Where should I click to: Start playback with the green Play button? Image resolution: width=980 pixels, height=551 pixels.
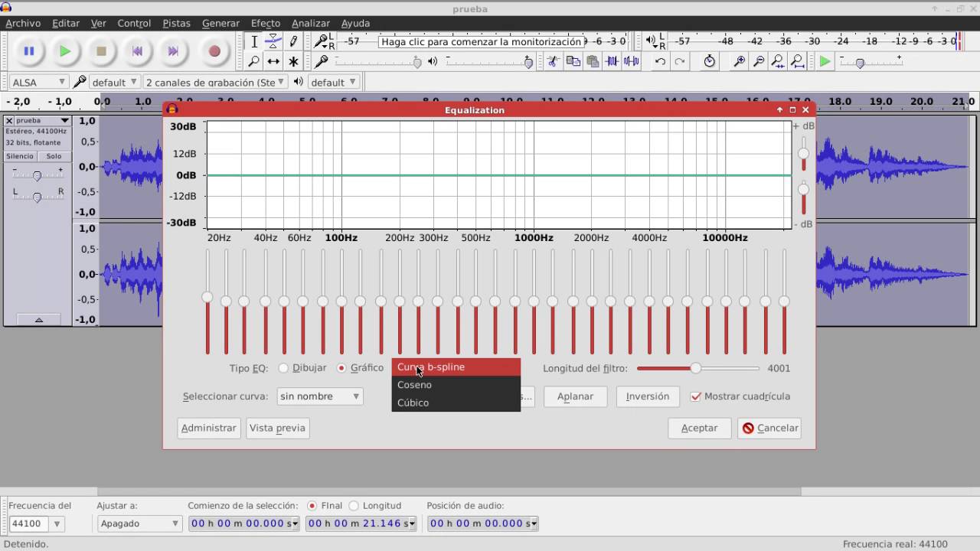tap(65, 51)
